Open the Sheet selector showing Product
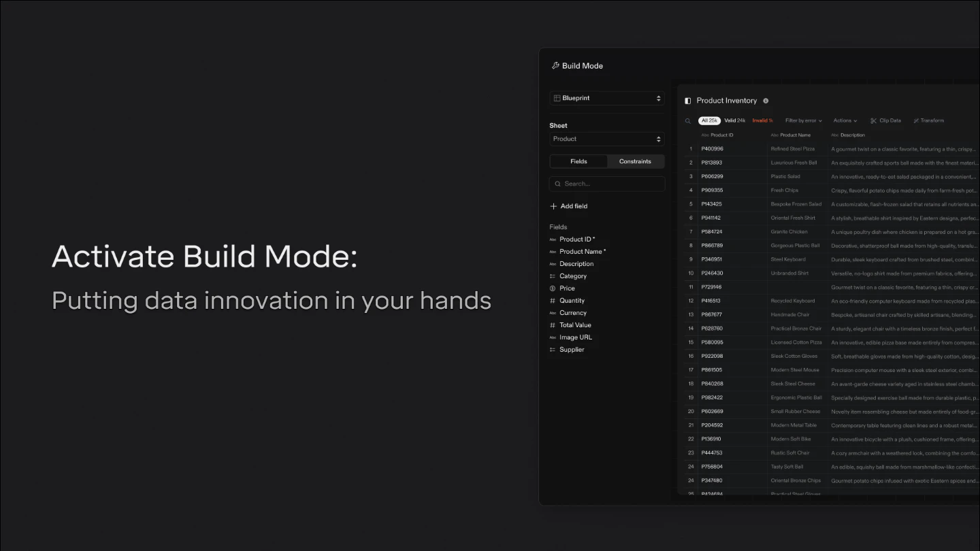This screenshot has width=980, height=551. point(606,139)
